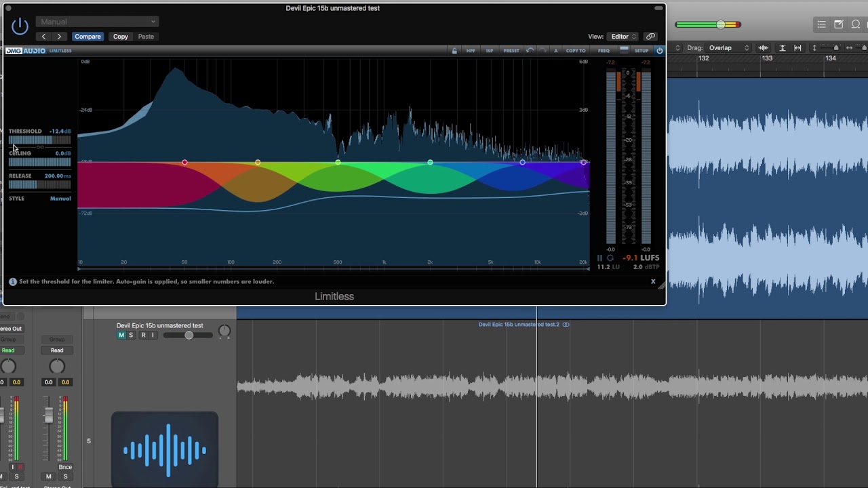This screenshot has width=868, height=488.
Task: Click the snap stepper left of Drag
Action: coord(677,47)
